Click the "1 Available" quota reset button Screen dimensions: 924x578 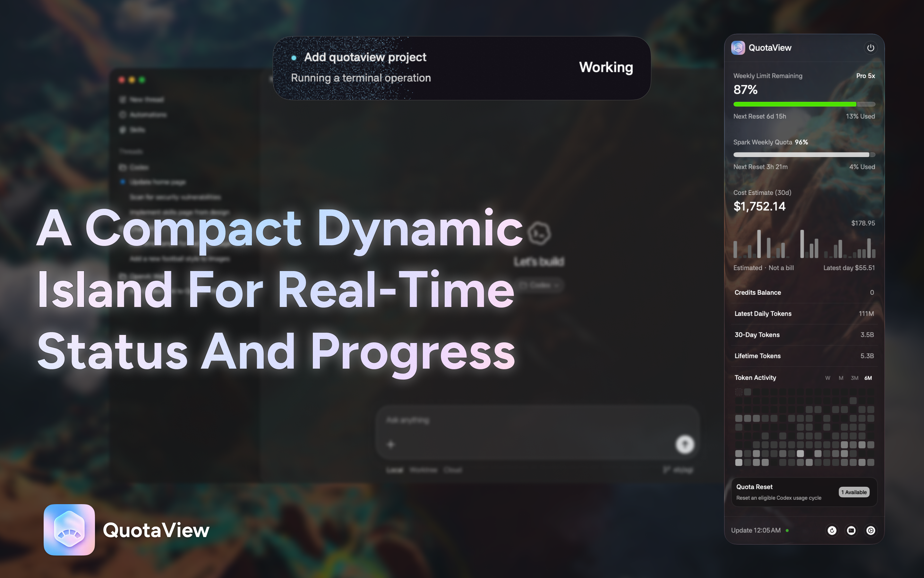(x=854, y=492)
